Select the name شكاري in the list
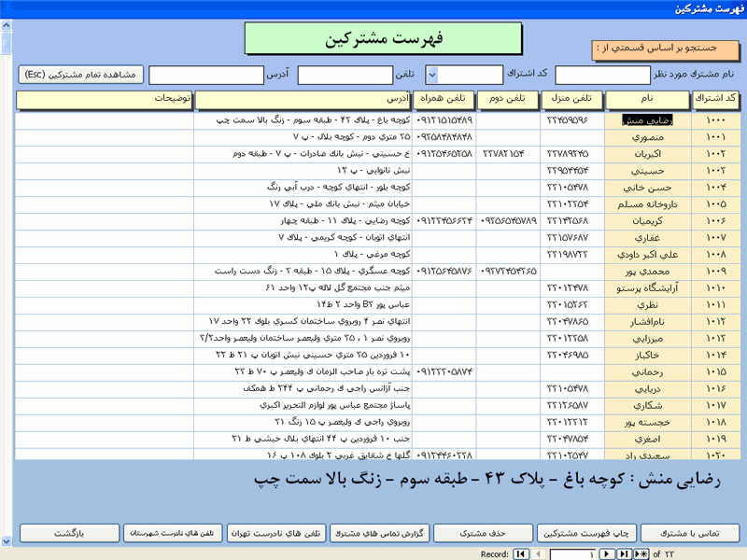747x560 pixels. 647,406
